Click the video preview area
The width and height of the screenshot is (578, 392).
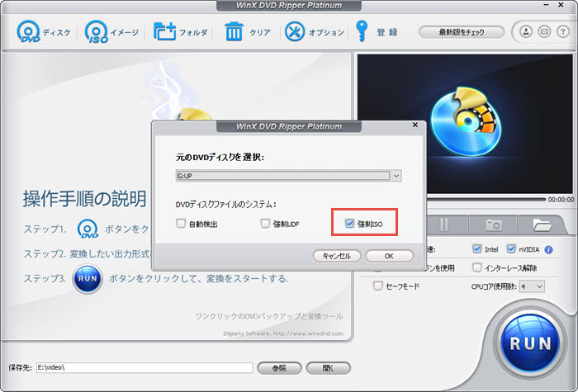[465, 124]
